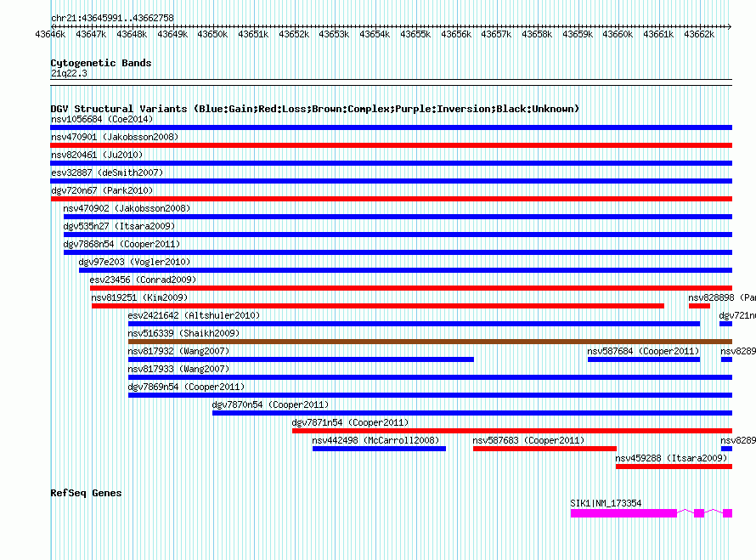Click the 43646k ruler tick label
This screenshot has width=756, height=560.
50,34
